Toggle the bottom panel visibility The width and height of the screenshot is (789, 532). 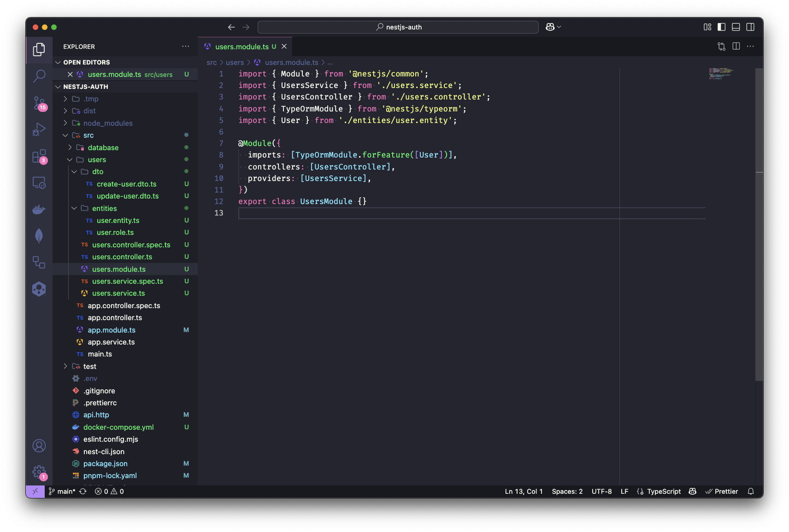point(736,27)
